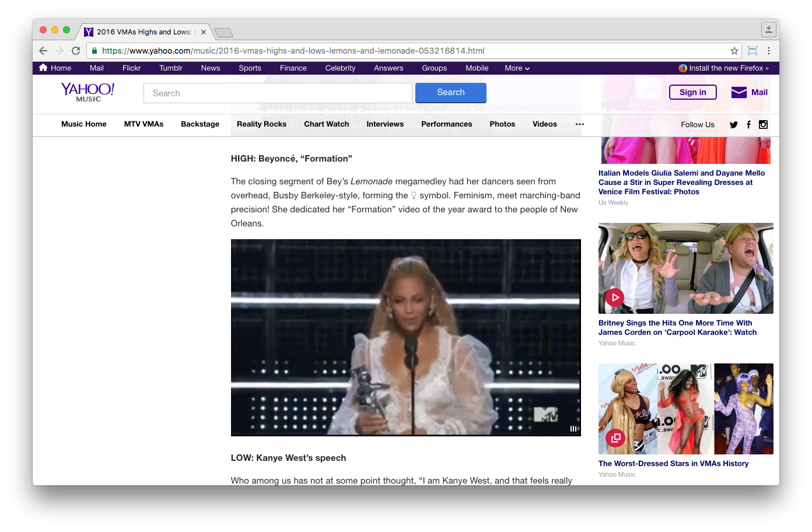Viewport: 812px width, 532px height.
Task: Open Answers in the Yahoo top bar
Action: (x=389, y=68)
